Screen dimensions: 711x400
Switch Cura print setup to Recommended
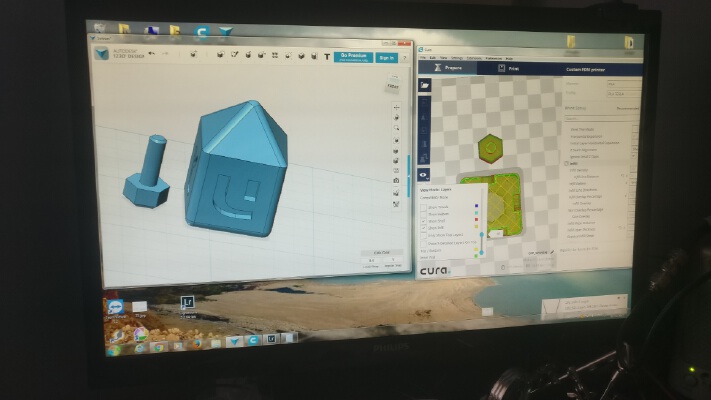click(x=627, y=108)
